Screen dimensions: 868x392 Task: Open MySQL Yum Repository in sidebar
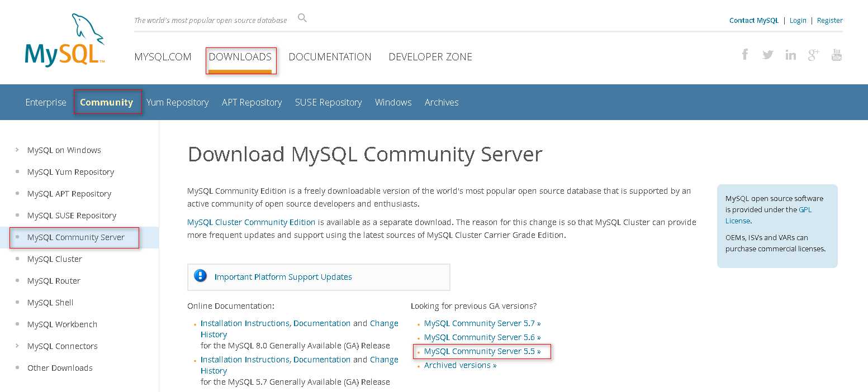(x=70, y=172)
